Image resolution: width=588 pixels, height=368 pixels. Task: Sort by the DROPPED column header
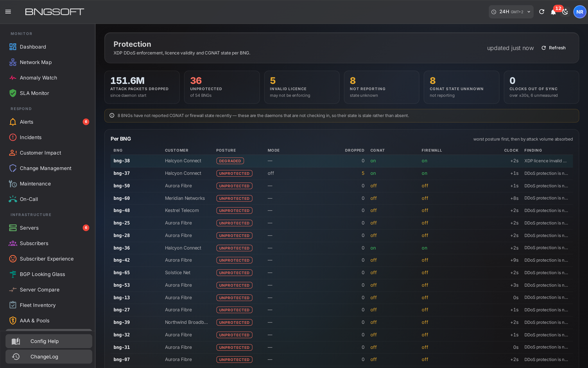click(354, 150)
